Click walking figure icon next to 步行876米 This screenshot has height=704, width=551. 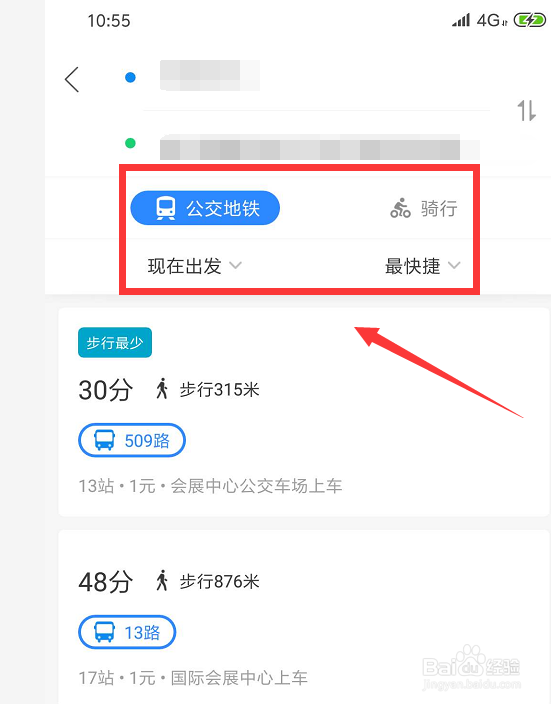point(162,581)
